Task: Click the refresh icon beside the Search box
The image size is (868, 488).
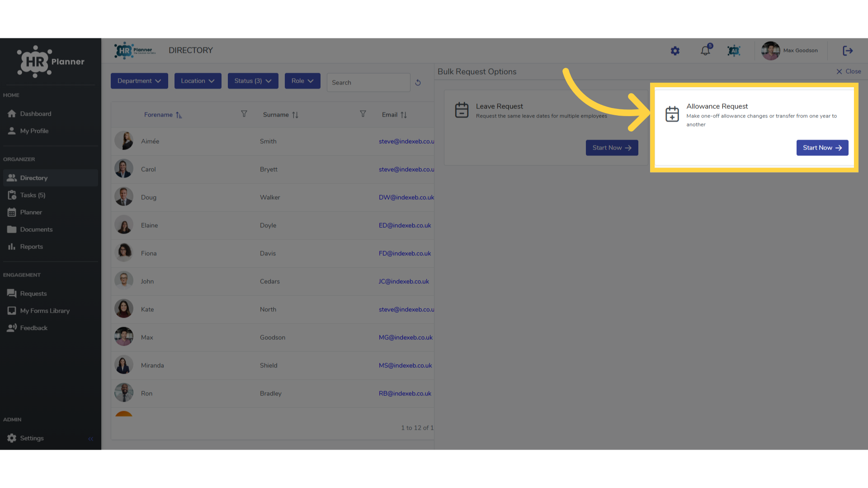Action: coord(418,83)
